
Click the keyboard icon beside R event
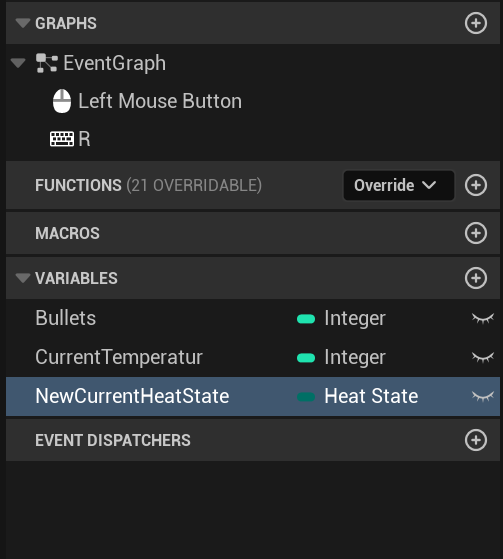pyautogui.click(x=62, y=139)
